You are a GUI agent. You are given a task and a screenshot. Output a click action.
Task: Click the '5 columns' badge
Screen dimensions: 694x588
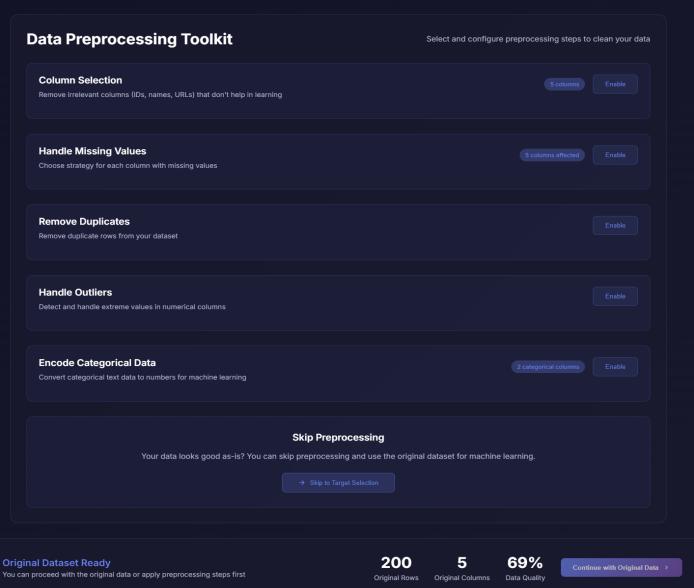[564, 84]
